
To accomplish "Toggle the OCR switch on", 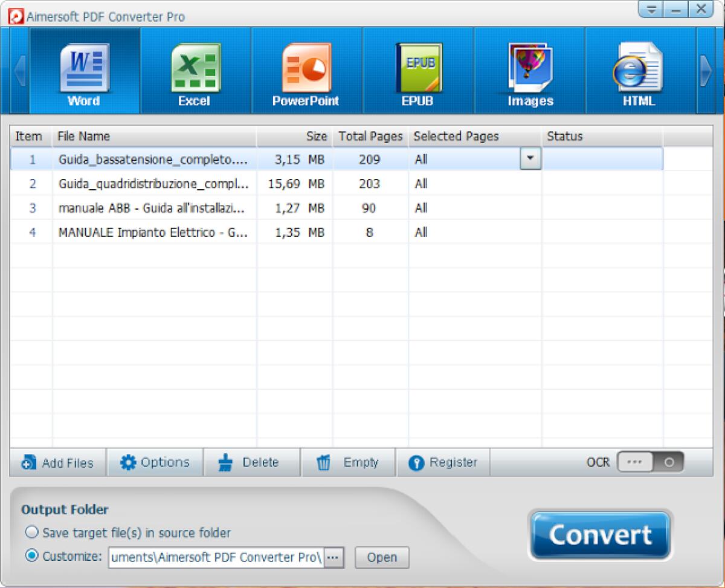I will pyautogui.click(x=651, y=461).
